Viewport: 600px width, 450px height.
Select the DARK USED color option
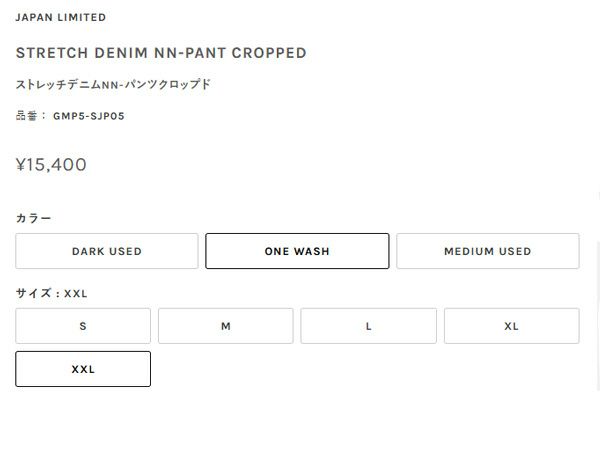point(107,251)
